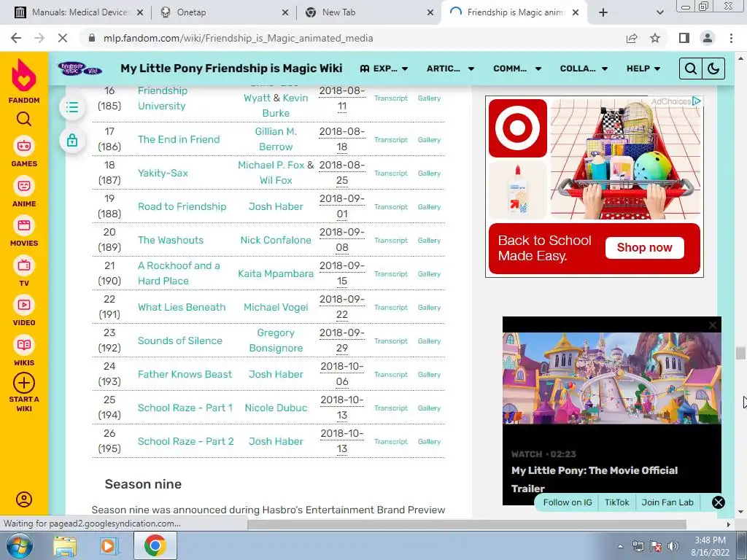Open a new browser tab
747x560 pixels.
click(x=603, y=12)
